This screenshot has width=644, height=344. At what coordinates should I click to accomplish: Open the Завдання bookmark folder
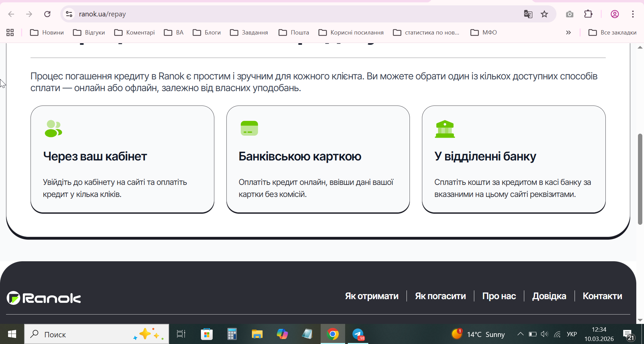click(249, 32)
